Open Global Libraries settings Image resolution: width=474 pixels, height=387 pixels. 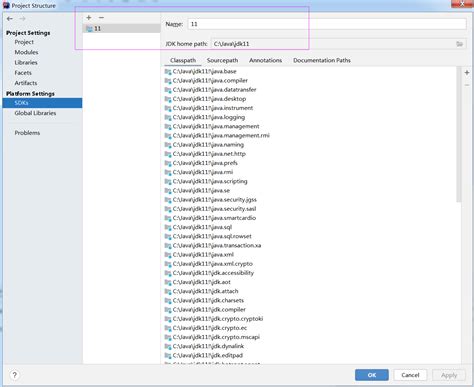(35, 113)
